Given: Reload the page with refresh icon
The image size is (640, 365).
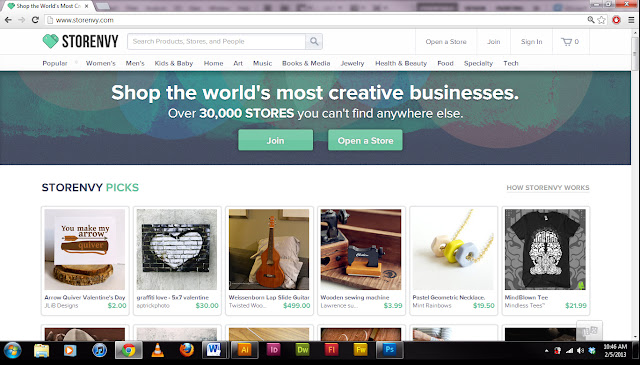Looking at the screenshot, I should tap(35, 20).
